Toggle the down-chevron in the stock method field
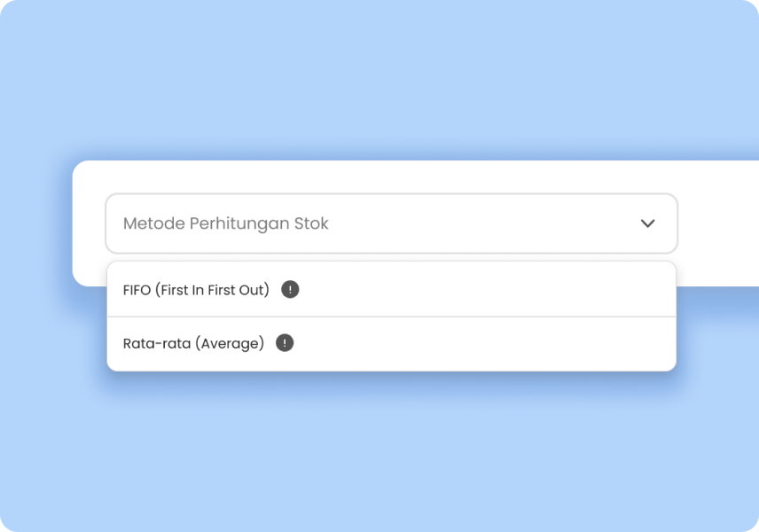 point(647,223)
